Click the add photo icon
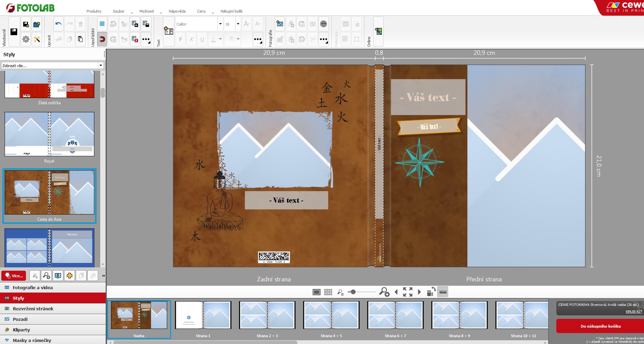Screen dimensions: 644x344 pos(280,24)
